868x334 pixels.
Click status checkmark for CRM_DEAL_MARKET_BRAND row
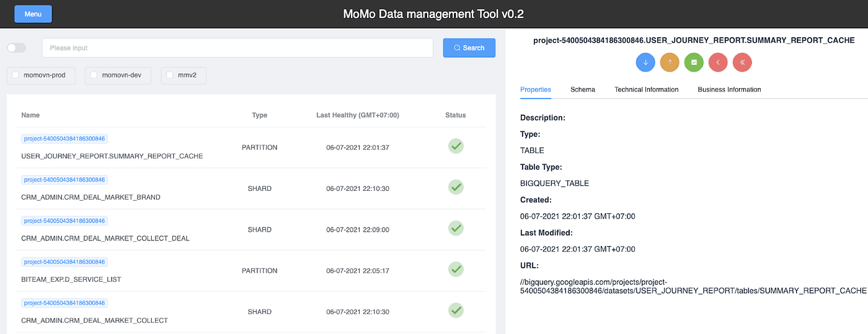(456, 187)
